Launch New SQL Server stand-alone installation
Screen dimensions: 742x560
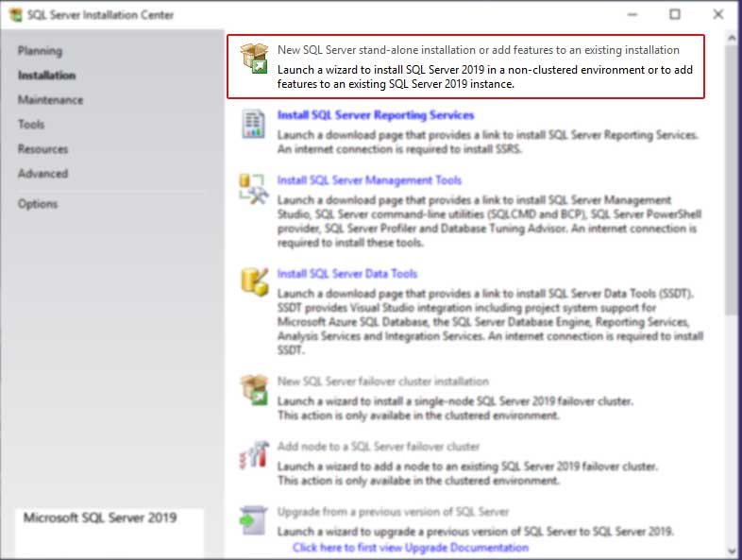tap(478, 50)
